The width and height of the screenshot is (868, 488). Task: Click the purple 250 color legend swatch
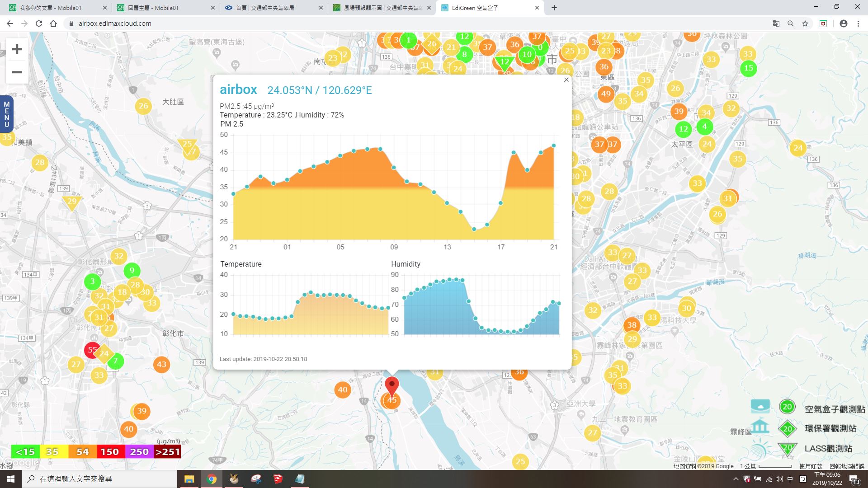(139, 451)
